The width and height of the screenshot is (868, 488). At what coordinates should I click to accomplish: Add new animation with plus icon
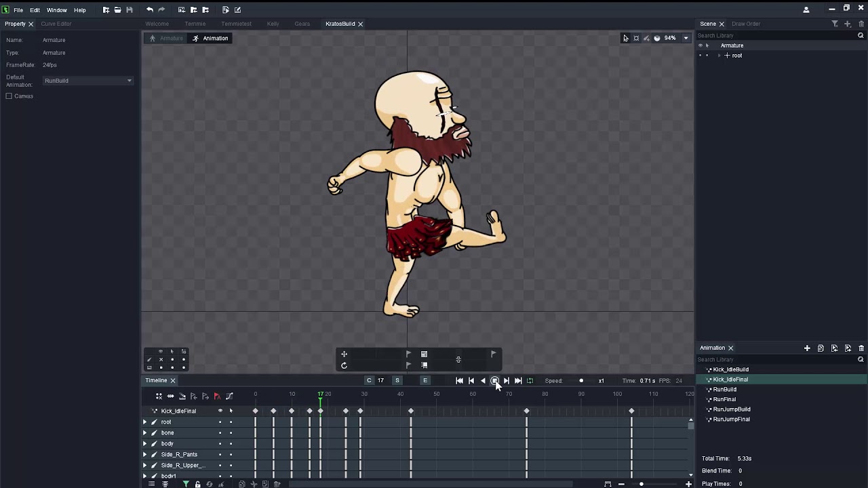(807, 348)
